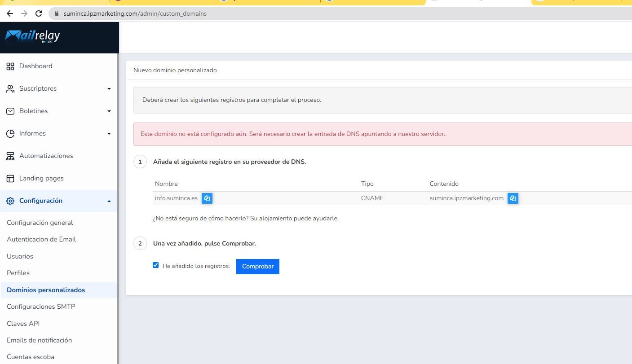Open Configuraciones SMTP
632x364 pixels.
41,307
